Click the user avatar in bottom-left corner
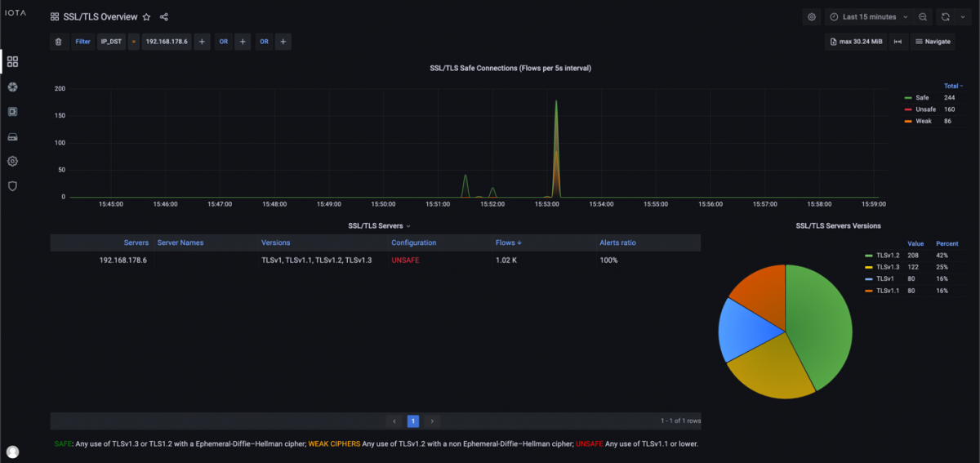 pyautogui.click(x=12, y=452)
